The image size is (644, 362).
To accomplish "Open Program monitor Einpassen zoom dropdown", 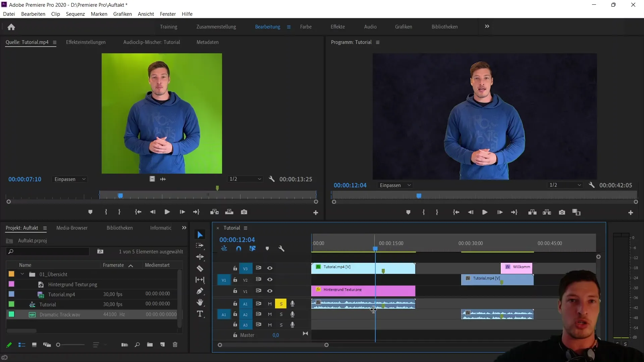I will click(395, 185).
